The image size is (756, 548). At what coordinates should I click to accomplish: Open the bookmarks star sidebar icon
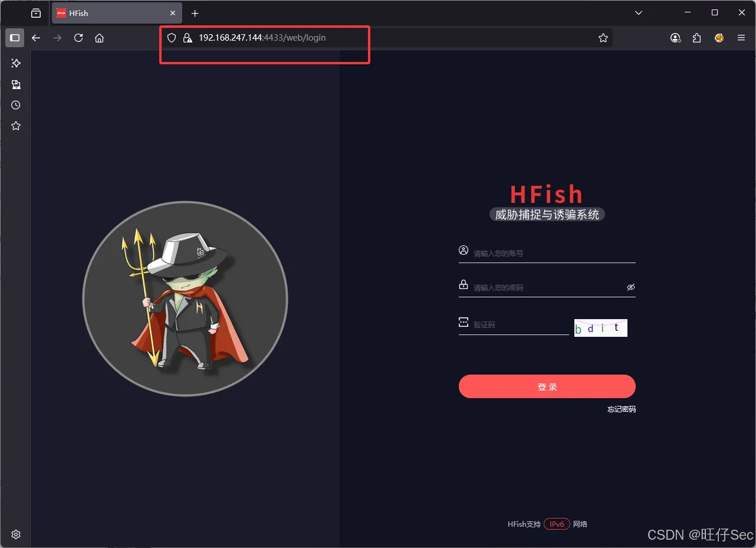point(16,126)
